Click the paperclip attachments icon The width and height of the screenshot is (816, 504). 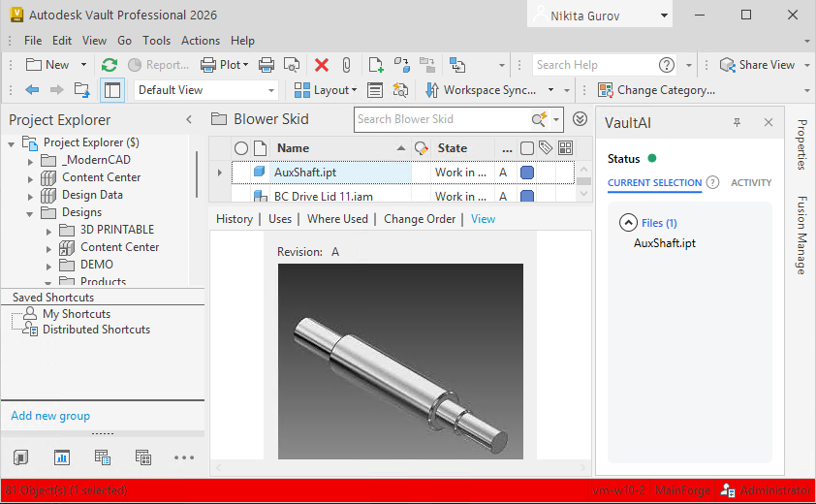[x=347, y=65]
